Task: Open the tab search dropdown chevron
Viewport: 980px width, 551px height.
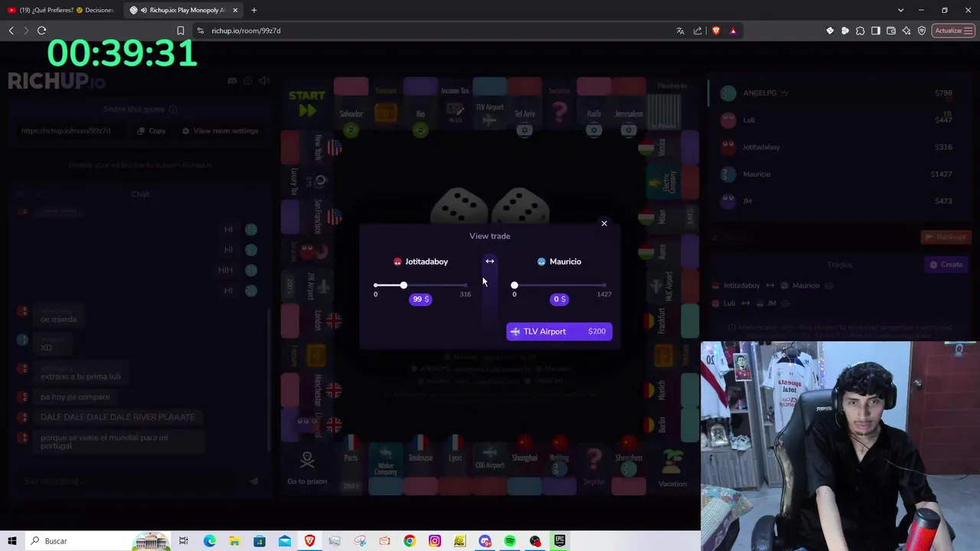Action: (x=900, y=10)
